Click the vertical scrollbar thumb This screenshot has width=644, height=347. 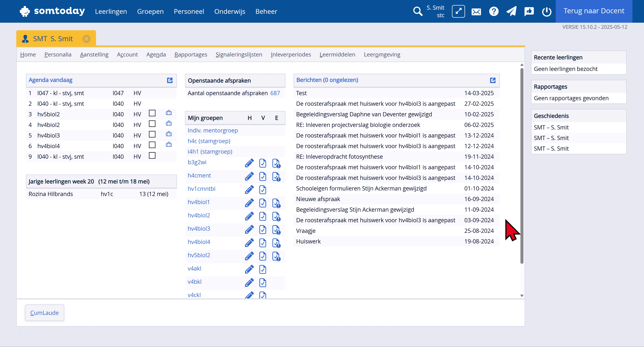pyautogui.click(x=522, y=165)
